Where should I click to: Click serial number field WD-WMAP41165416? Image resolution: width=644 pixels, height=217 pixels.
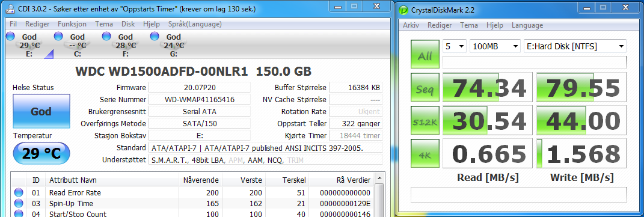pos(199,100)
